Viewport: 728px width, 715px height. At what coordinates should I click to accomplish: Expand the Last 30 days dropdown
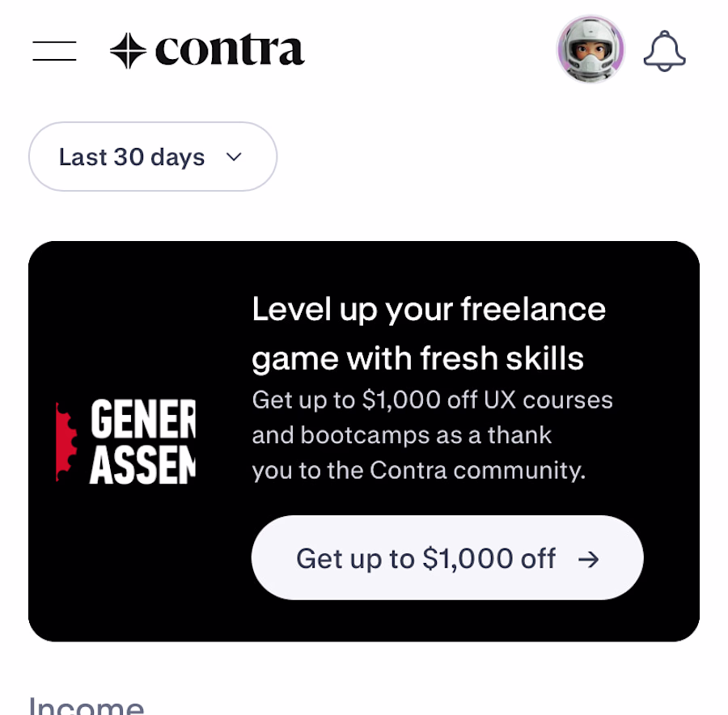point(153,157)
